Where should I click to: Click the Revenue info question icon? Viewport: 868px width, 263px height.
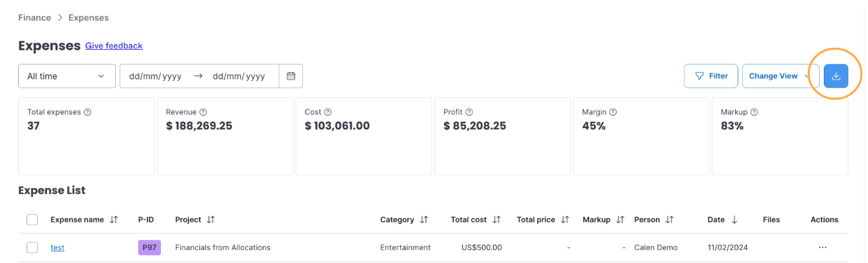pos(204,112)
